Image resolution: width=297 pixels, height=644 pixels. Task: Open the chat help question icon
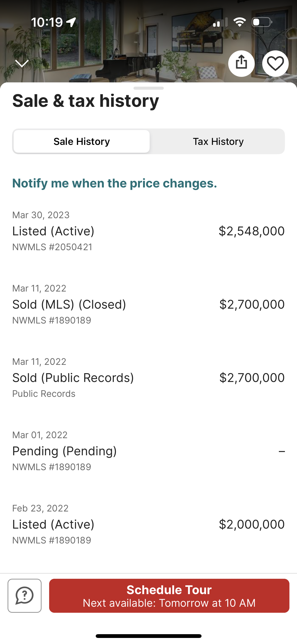click(x=25, y=596)
